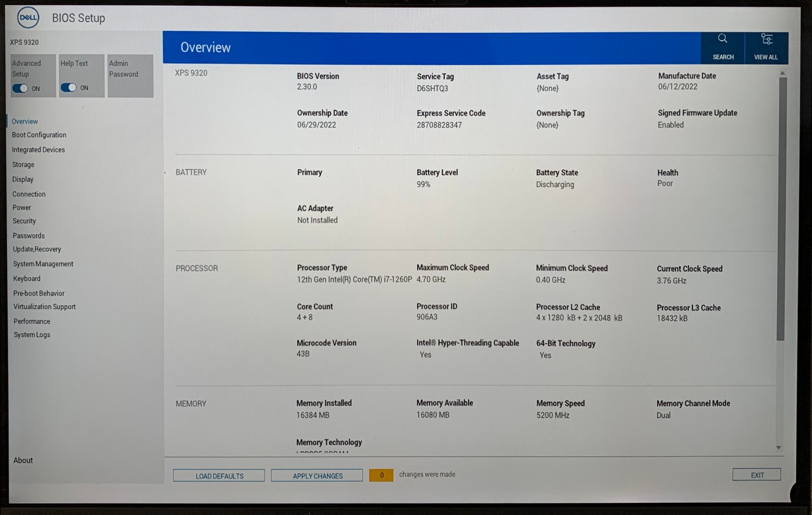Click the Current Clock Speed 3.76 GHz
Viewport: 812px width, 515px height.
tap(671, 281)
